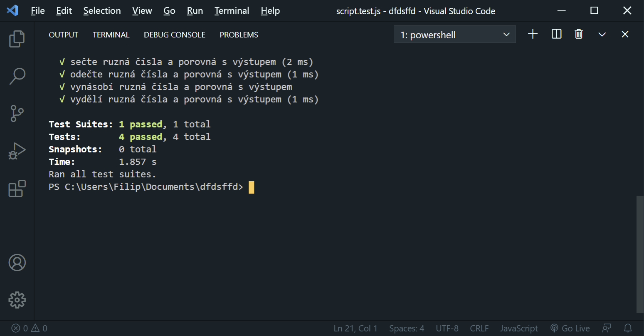Select the Run and Debug icon
The height and width of the screenshot is (336, 644).
[x=17, y=151]
